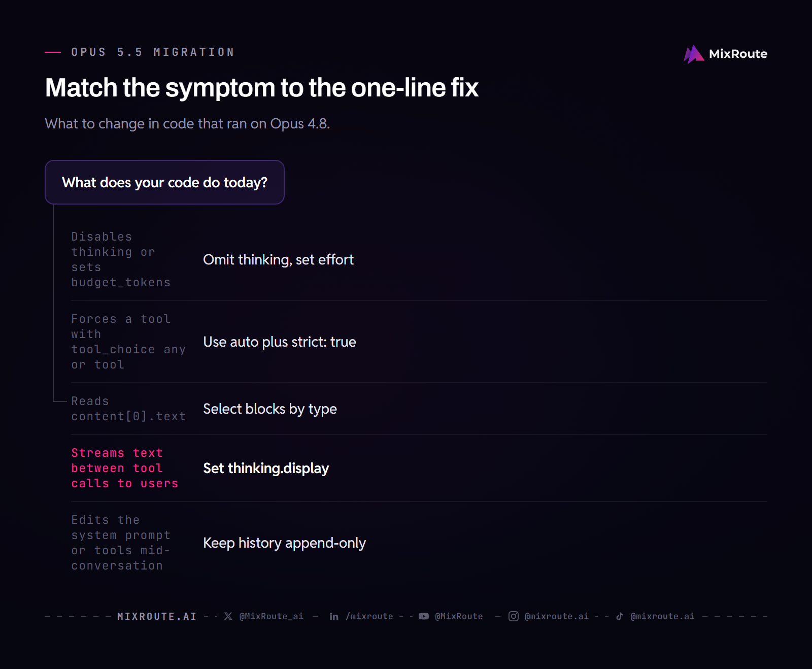Open the @mixroute.ai TikTok handle
This screenshot has width=812, height=669.
(662, 616)
